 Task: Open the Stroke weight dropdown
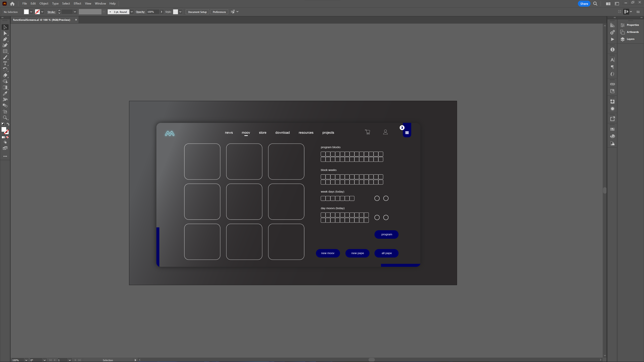tap(75, 12)
